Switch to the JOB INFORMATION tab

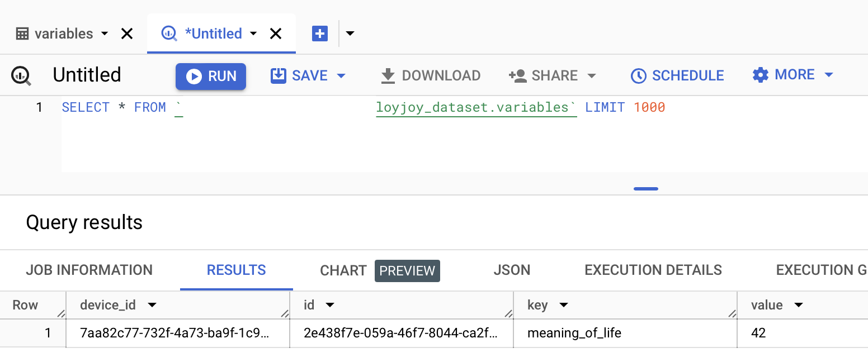tap(89, 270)
